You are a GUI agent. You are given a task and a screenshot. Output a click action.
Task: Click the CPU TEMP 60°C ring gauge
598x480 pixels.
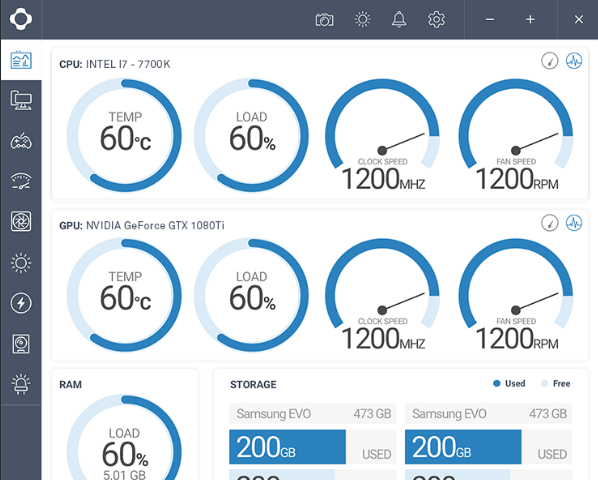click(x=124, y=135)
